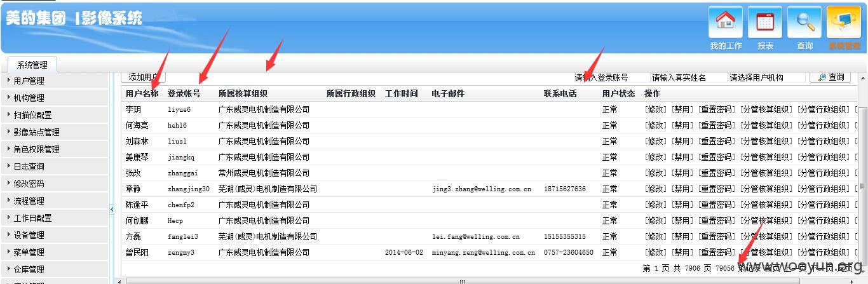The image size is (868, 284).
Task: Click the 所属行政组织 column header
Action: 351,93
